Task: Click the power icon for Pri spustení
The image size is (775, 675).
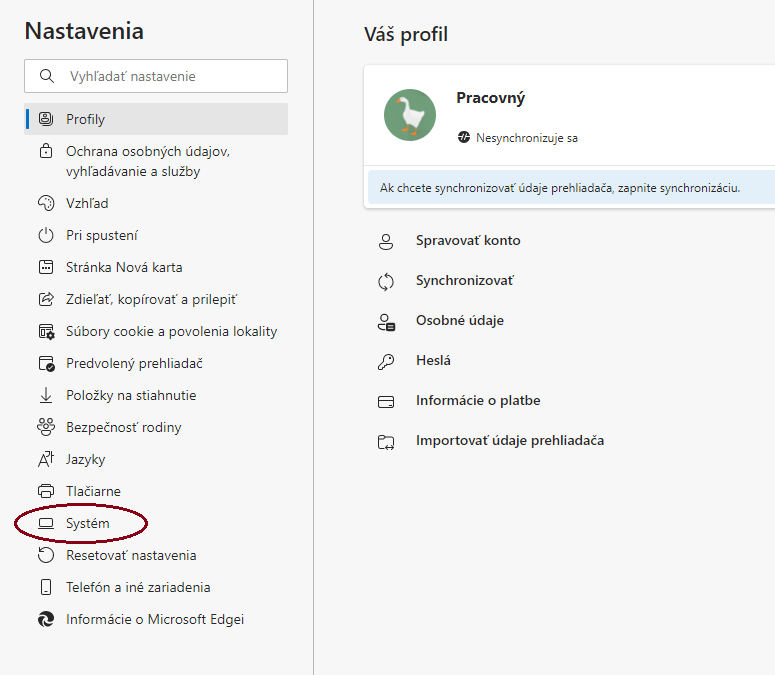Action: pyautogui.click(x=46, y=235)
